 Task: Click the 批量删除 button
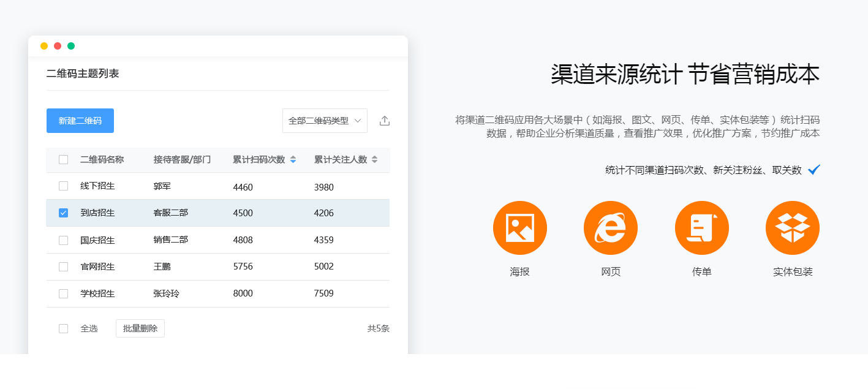tap(140, 328)
